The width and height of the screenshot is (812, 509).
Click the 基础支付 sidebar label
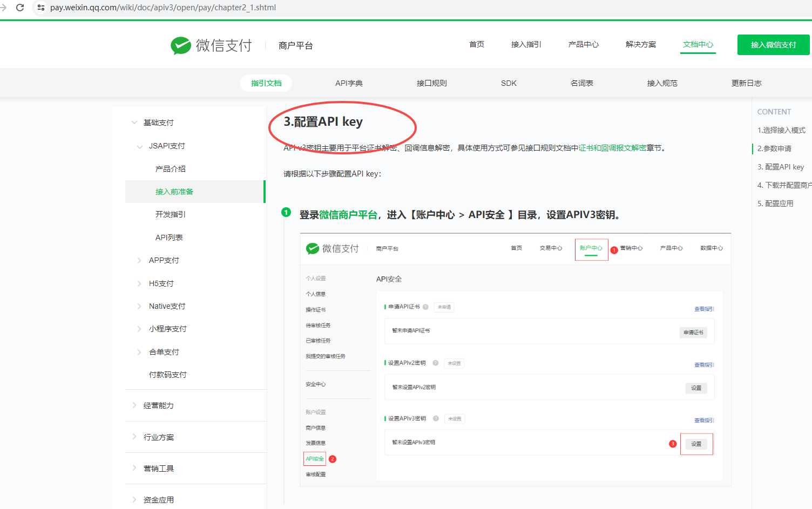tap(159, 123)
